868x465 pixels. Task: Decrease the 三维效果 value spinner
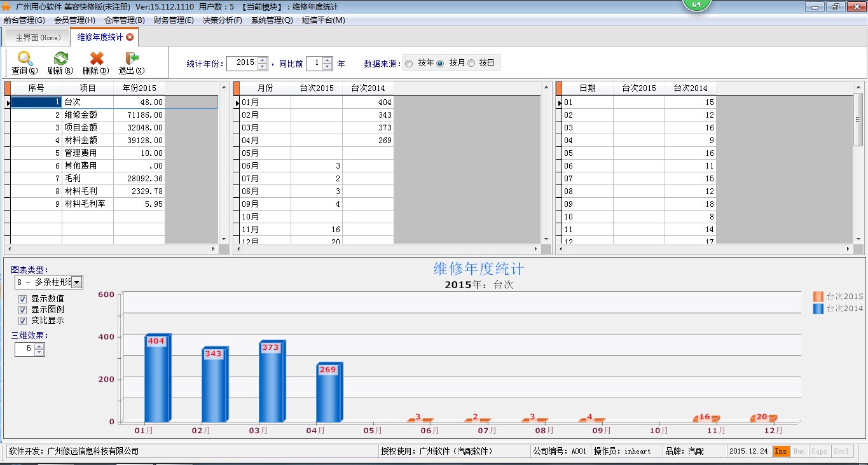click(x=39, y=352)
